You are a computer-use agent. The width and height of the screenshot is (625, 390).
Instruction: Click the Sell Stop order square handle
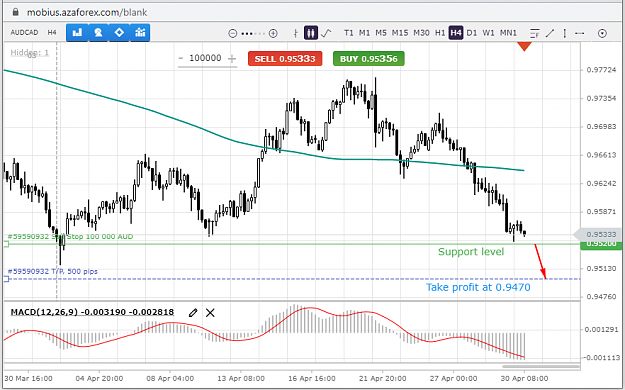pos(6,244)
